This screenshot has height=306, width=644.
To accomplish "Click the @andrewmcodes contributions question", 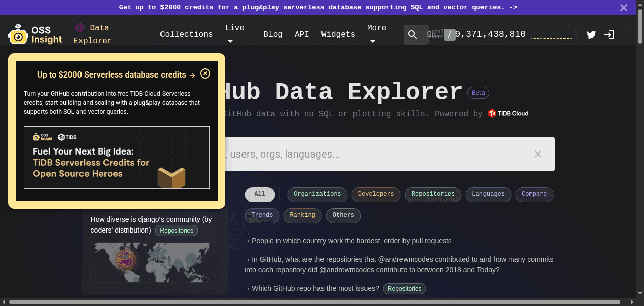I will point(399,265).
